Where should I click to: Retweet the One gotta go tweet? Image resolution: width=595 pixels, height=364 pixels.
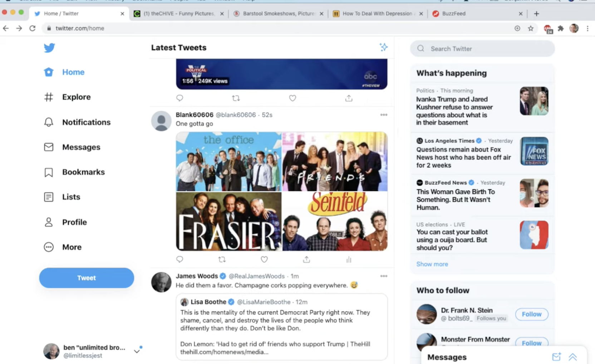[222, 259]
